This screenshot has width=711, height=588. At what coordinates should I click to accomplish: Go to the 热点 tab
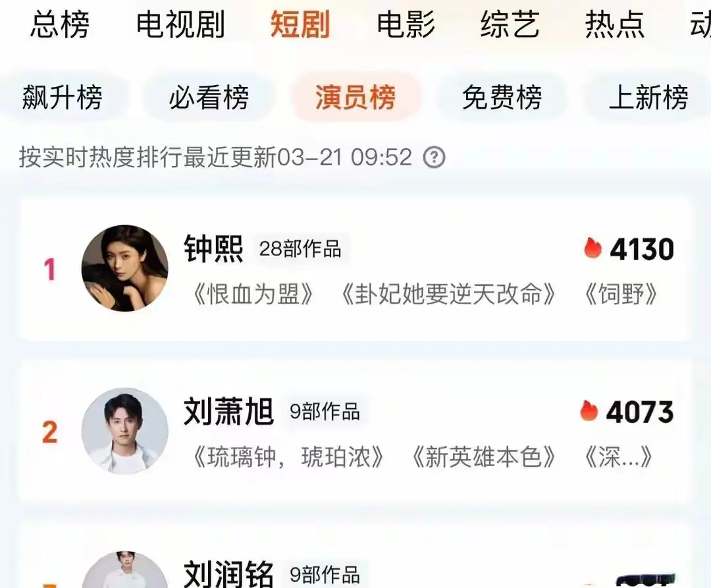point(614,24)
